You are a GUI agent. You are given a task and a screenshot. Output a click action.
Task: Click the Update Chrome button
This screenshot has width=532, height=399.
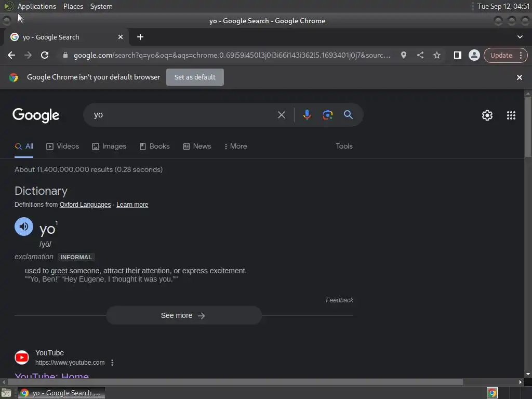click(501, 55)
